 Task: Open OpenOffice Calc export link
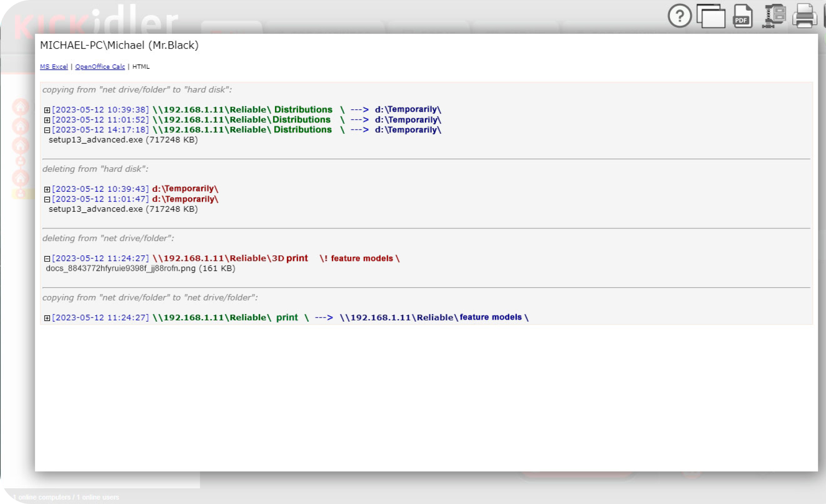point(100,67)
